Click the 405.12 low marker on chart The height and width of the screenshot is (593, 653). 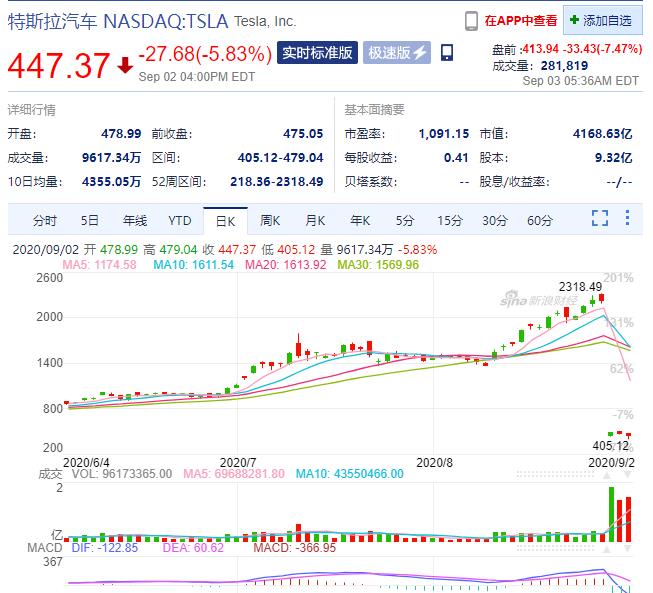[611, 446]
